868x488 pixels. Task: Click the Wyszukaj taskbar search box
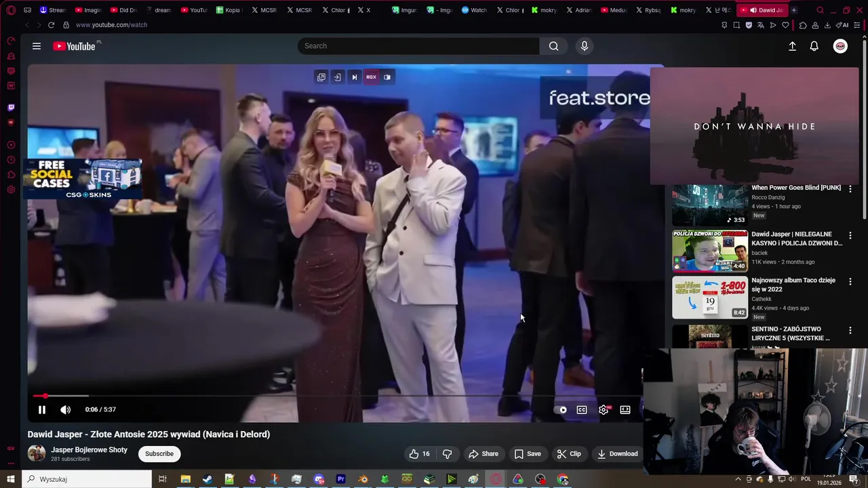pyautogui.click(x=87, y=479)
